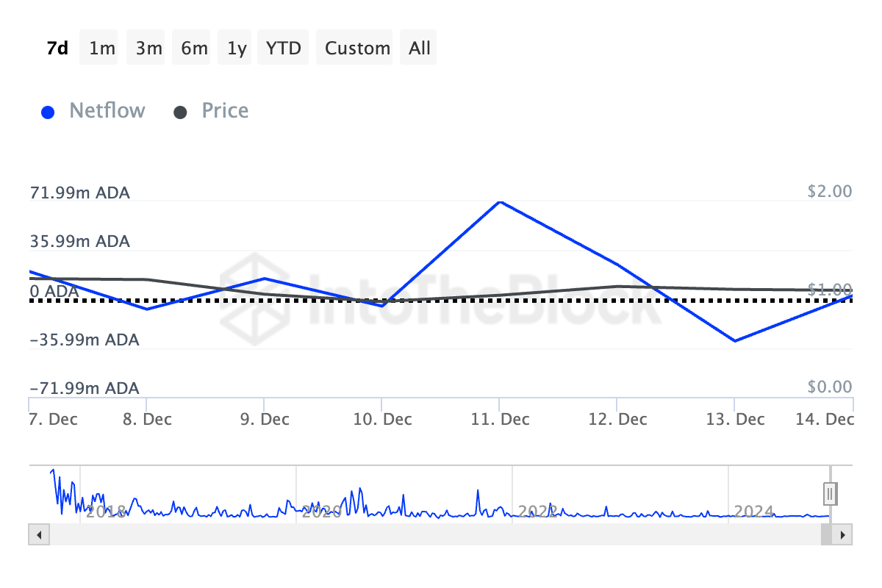Show All historical data
882x588 pixels.
point(418,47)
